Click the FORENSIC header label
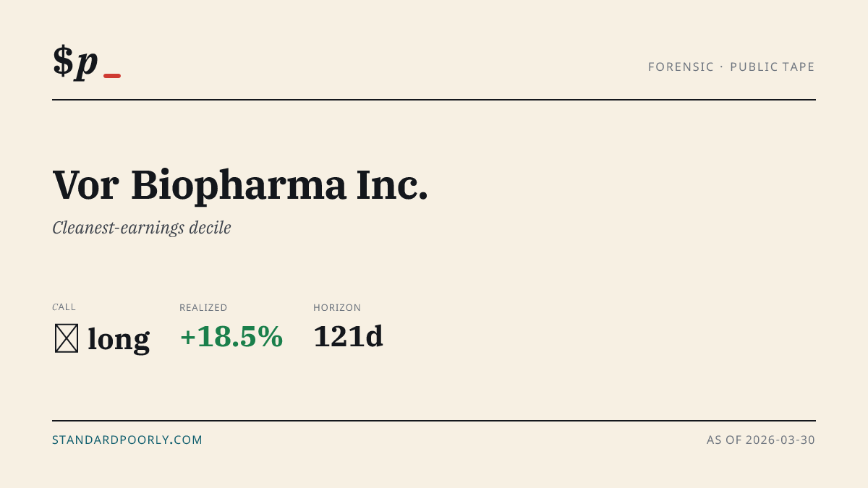Viewport: 868px width, 488px height. 681,67
